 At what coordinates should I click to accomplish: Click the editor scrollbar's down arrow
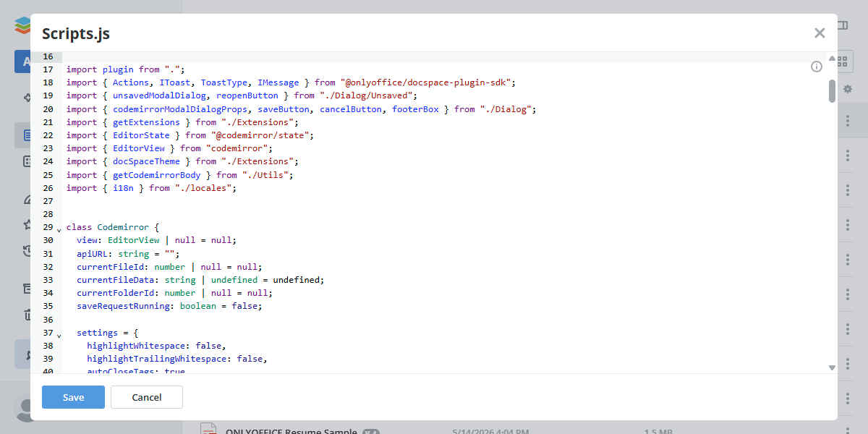(832, 367)
